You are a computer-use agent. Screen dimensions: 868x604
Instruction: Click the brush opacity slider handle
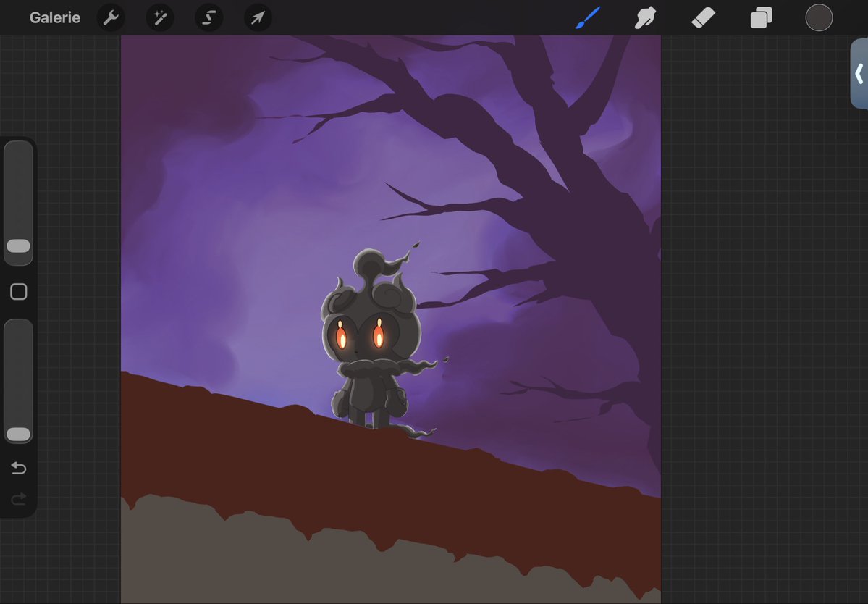tap(18, 435)
